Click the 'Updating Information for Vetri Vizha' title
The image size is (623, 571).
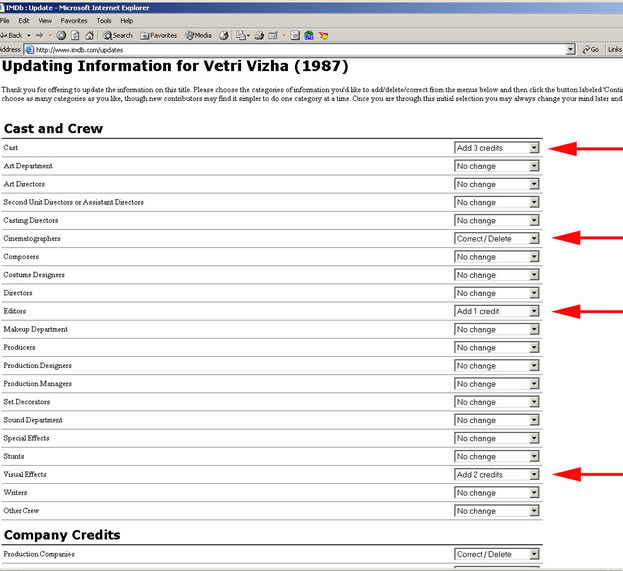pyautogui.click(x=175, y=66)
